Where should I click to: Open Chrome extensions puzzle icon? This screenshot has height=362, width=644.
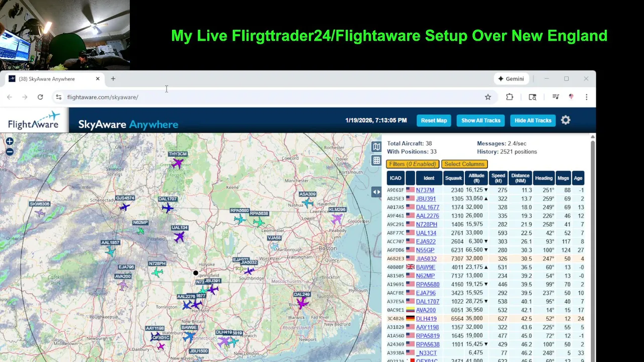510,97
